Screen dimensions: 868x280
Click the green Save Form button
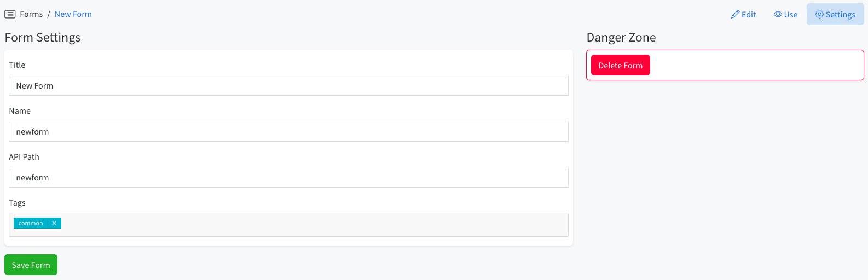click(x=31, y=265)
